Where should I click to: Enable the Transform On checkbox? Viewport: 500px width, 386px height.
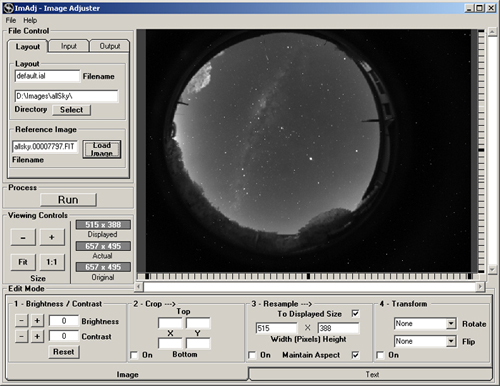380,355
